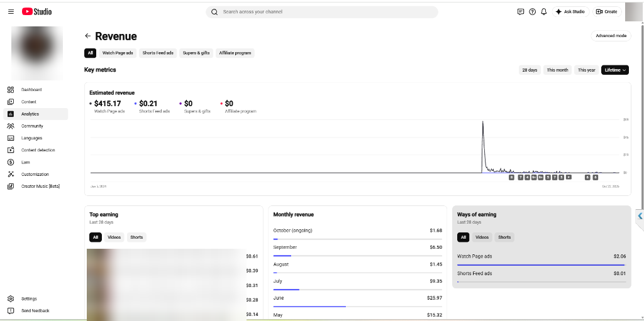Select the Affiliate program filter chip
The height and width of the screenshot is (321, 644).
tap(235, 53)
